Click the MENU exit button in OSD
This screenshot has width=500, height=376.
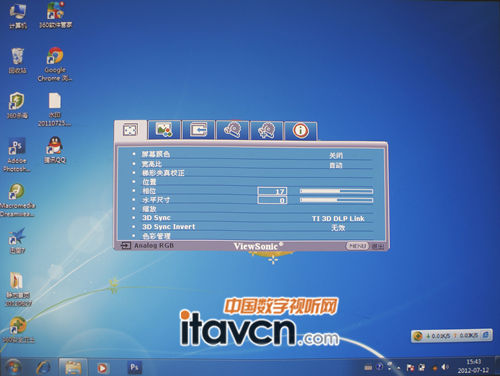(x=357, y=246)
